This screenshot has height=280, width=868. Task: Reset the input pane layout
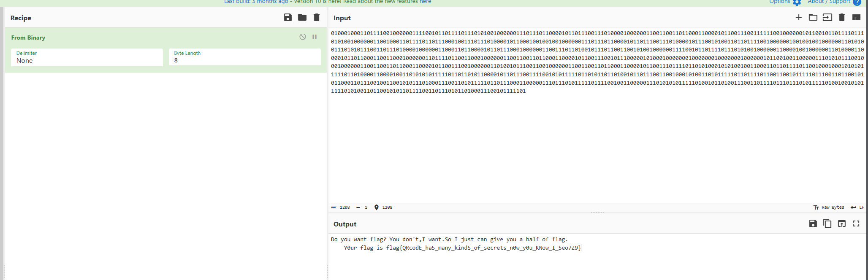pyautogui.click(x=856, y=18)
